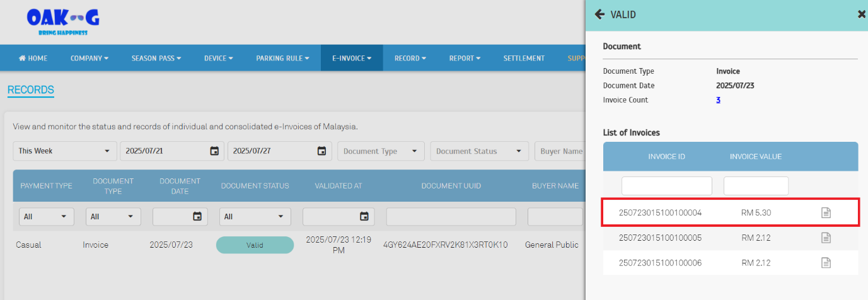Go to the SETTLEMENT page
Screen dimensions: 868x300
pos(523,58)
